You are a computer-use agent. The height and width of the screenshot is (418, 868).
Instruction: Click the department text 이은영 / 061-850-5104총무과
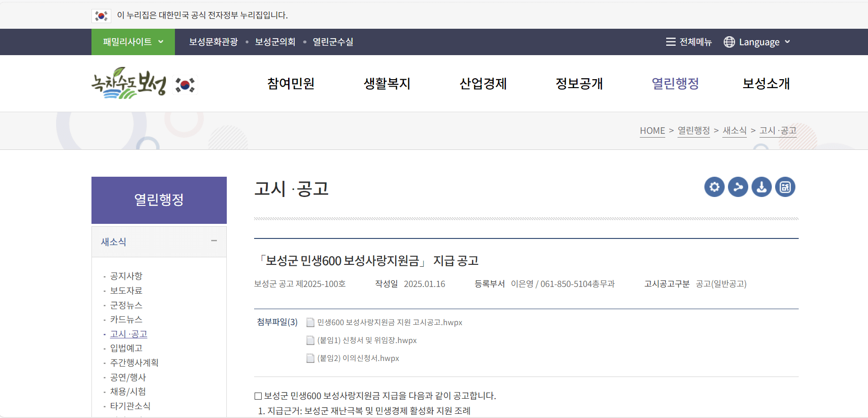click(563, 284)
